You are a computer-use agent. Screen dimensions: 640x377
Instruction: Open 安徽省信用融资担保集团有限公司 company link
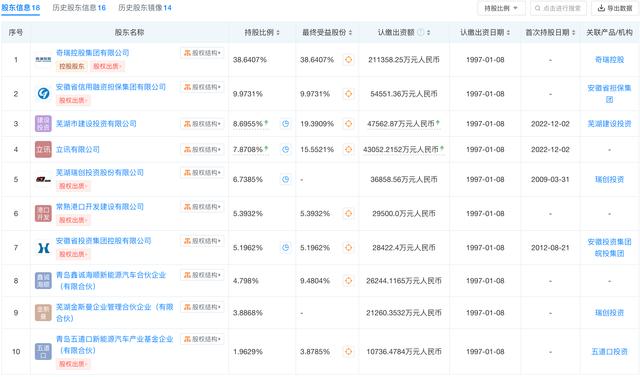pos(111,87)
